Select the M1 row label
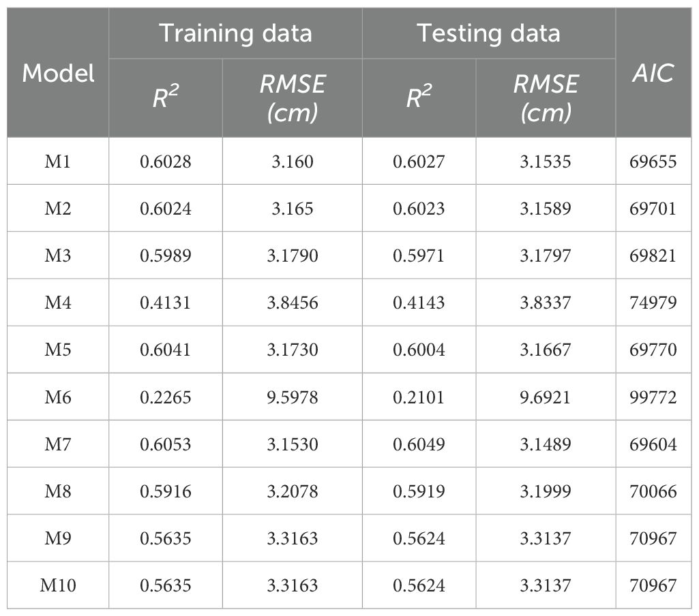Viewport: 699px width, 616px height. click(58, 161)
